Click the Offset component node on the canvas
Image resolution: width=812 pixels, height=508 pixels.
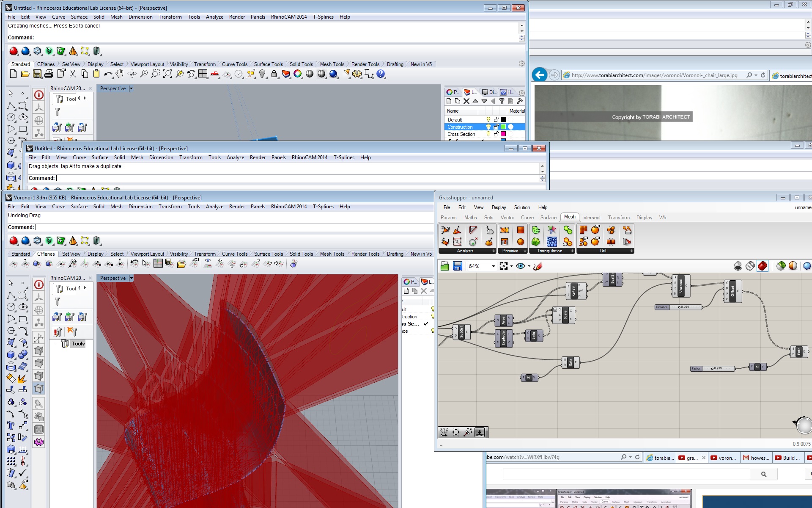point(733,291)
